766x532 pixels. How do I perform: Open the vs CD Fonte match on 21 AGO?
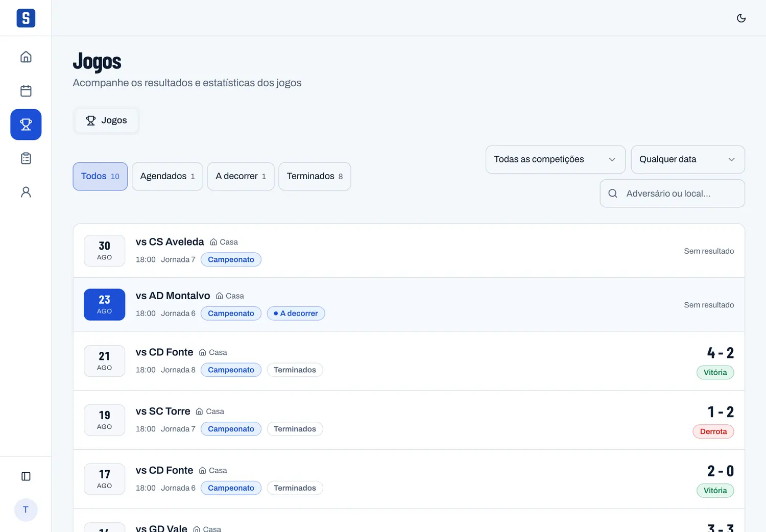coord(409,361)
